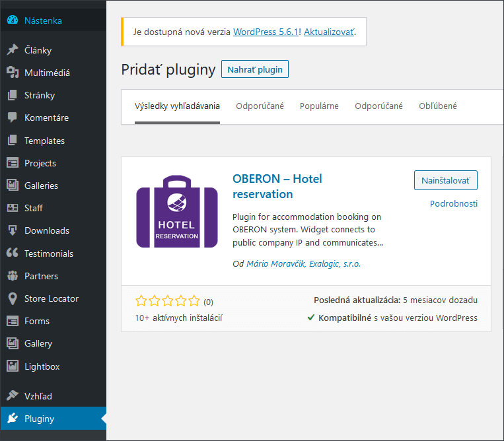Open the Podrobnosti plugin details link

(x=453, y=203)
